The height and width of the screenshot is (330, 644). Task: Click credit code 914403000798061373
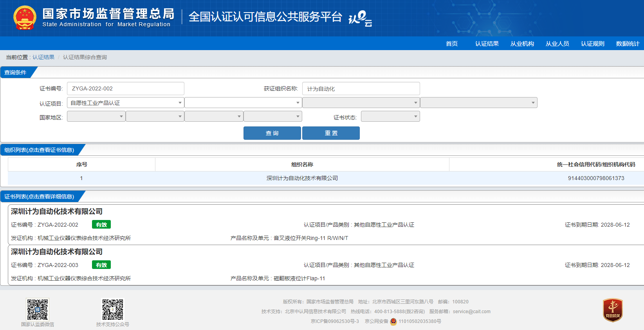coord(596,178)
